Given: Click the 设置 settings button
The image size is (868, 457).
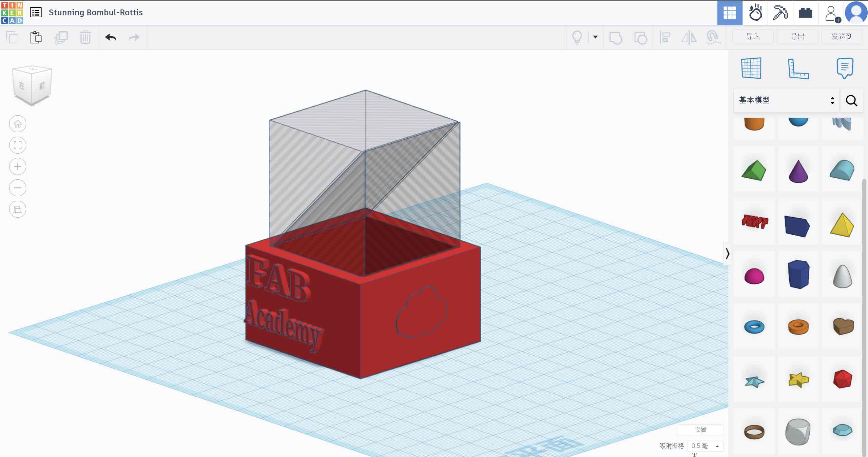Looking at the screenshot, I should (x=700, y=430).
